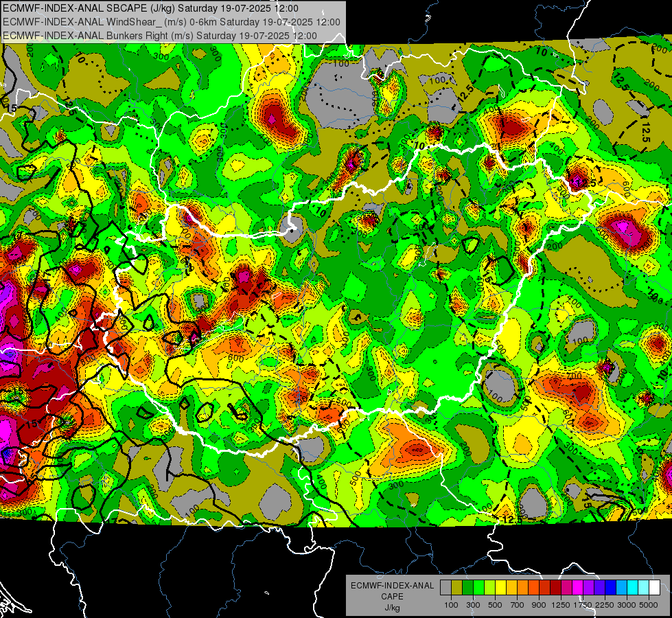Click the magenta legend color swatch

[578, 587]
